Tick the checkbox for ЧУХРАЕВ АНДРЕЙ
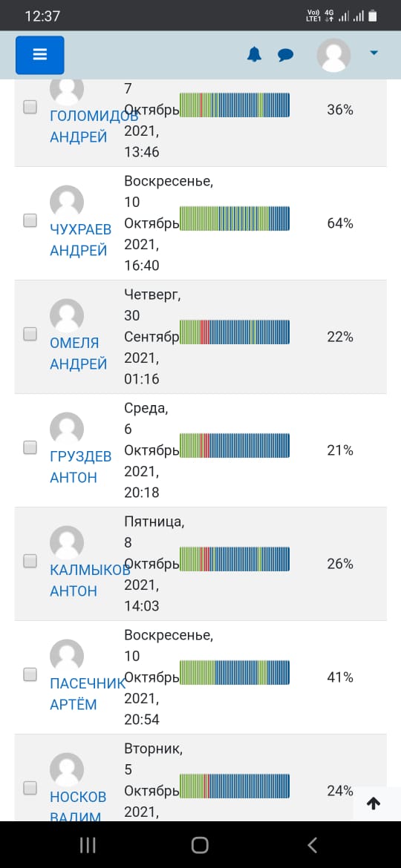The width and height of the screenshot is (401, 868). click(x=30, y=220)
